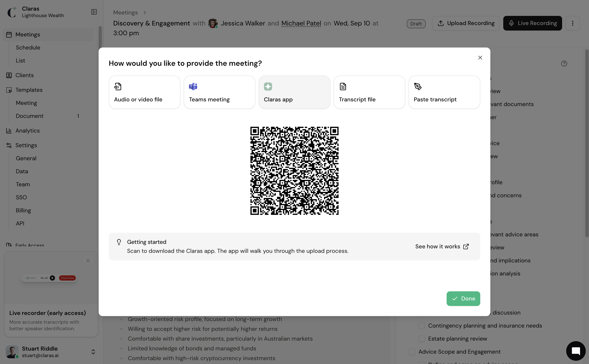
Task: Check Advice Scope and Engagement
Action: (x=412, y=352)
